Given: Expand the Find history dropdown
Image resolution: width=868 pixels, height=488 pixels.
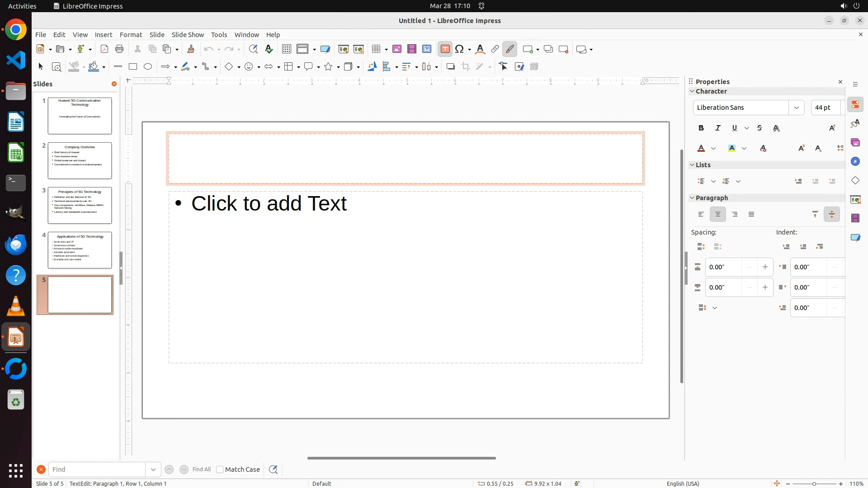Looking at the screenshot, I should coord(153,469).
